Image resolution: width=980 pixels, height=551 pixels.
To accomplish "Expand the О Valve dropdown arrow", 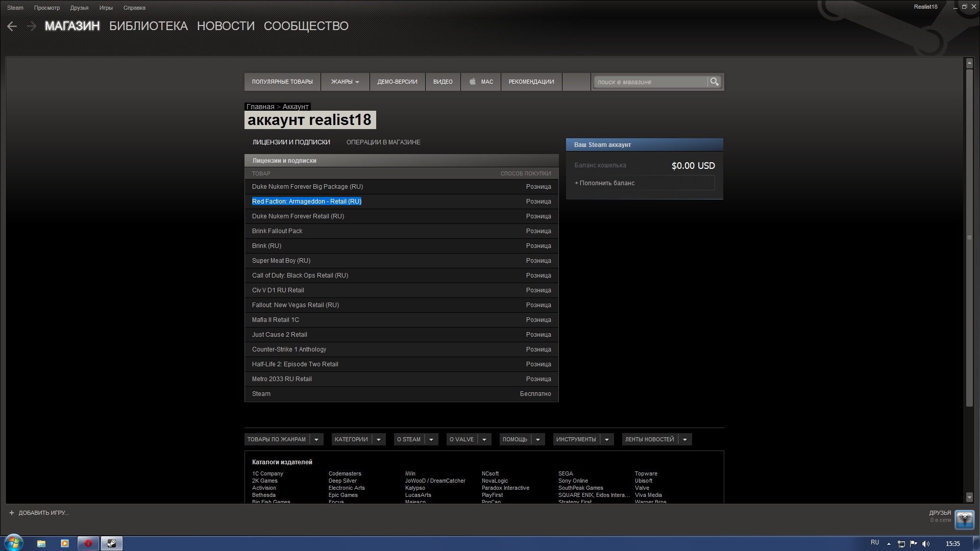I will (x=484, y=439).
